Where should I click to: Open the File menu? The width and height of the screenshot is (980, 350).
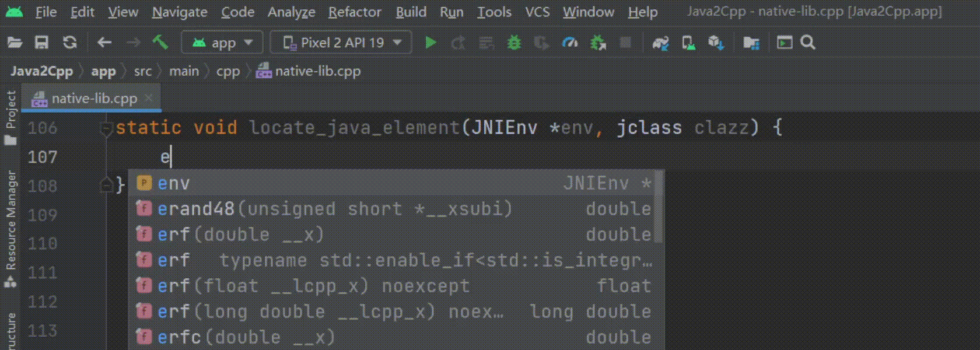point(46,12)
